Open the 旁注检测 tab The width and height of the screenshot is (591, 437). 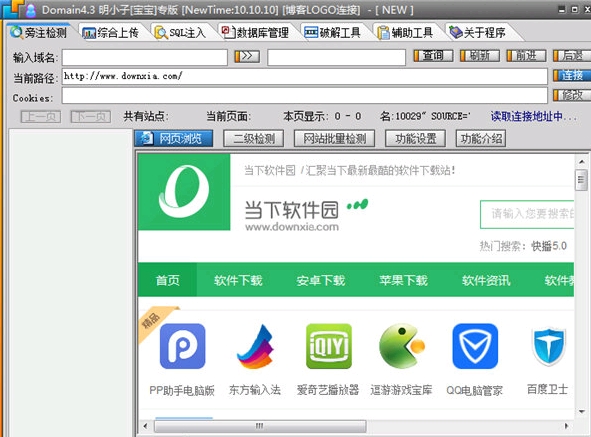pyautogui.click(x=39, y=32)
